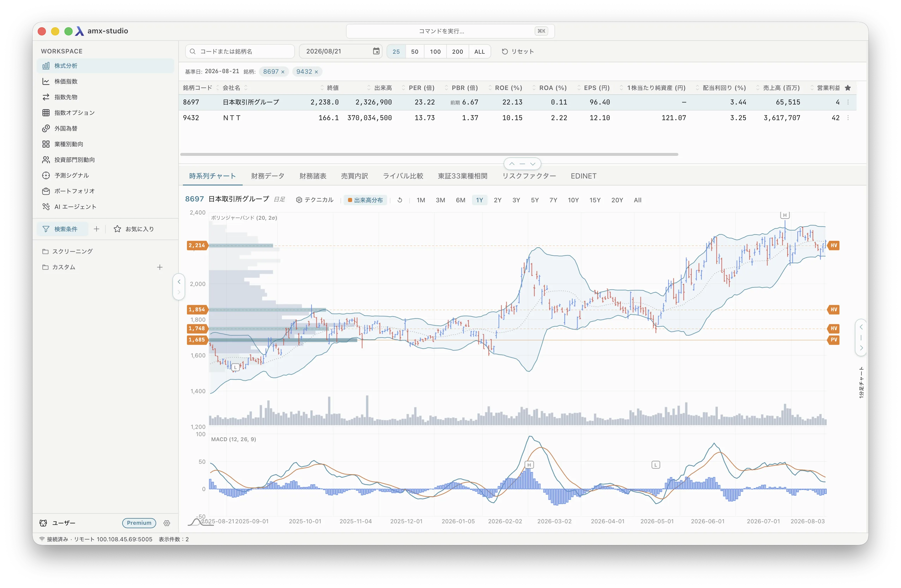Switch to the ライバル比較 tab
Screen dimensions: 901x588
pos(403,176)
